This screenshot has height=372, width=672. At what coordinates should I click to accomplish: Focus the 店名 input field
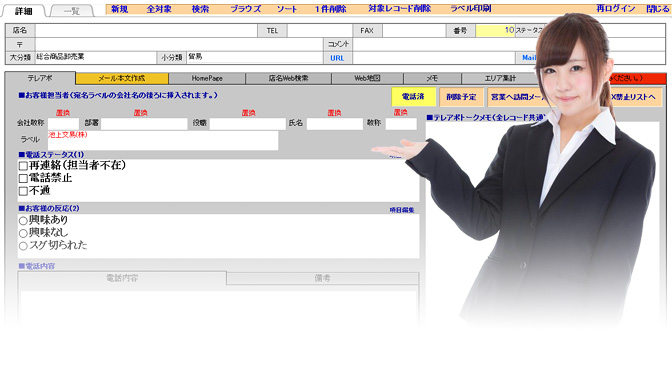point(146,30)
